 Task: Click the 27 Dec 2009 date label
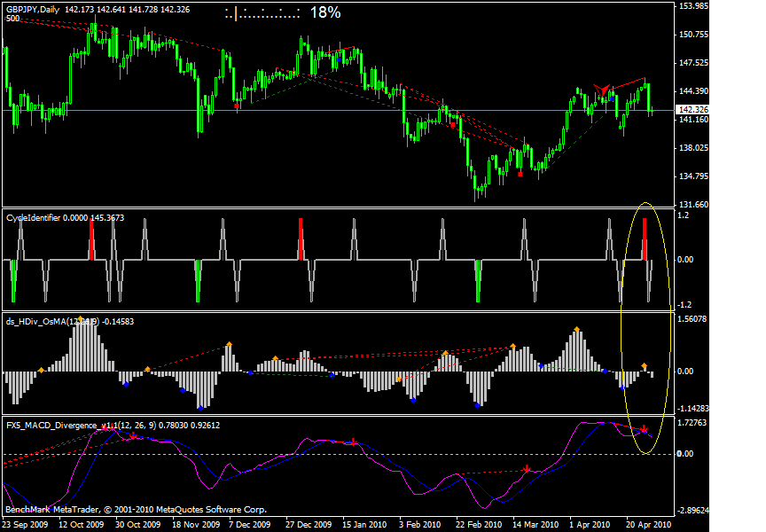(309, 525)
